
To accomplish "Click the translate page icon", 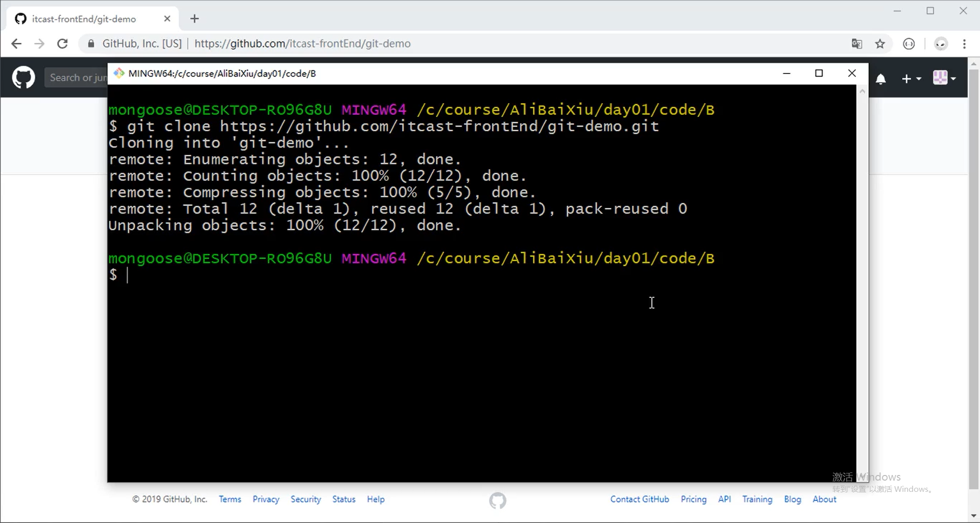I will click(857, 44).
